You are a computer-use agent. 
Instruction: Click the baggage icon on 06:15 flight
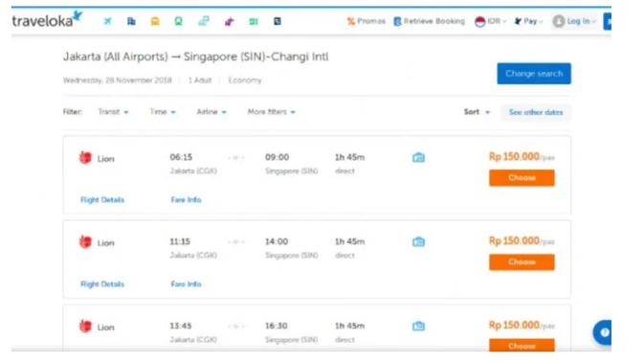(x=418, y=157)
